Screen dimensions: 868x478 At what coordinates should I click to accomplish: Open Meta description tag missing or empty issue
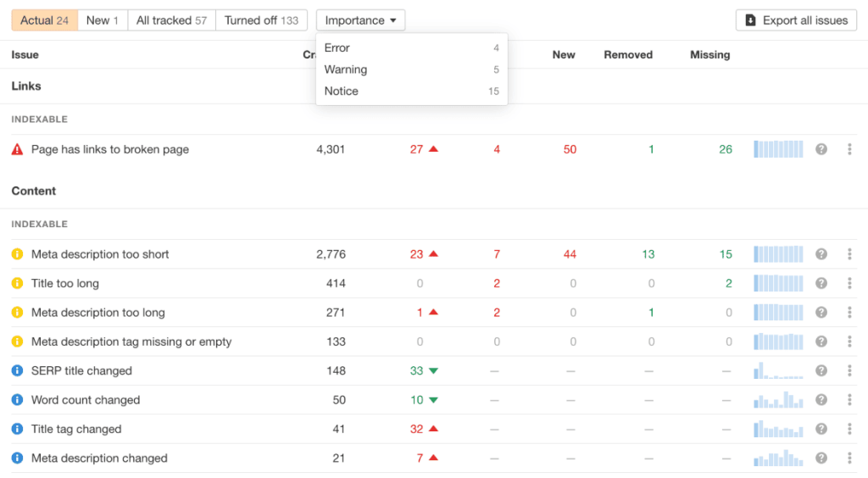coord(131,342)
